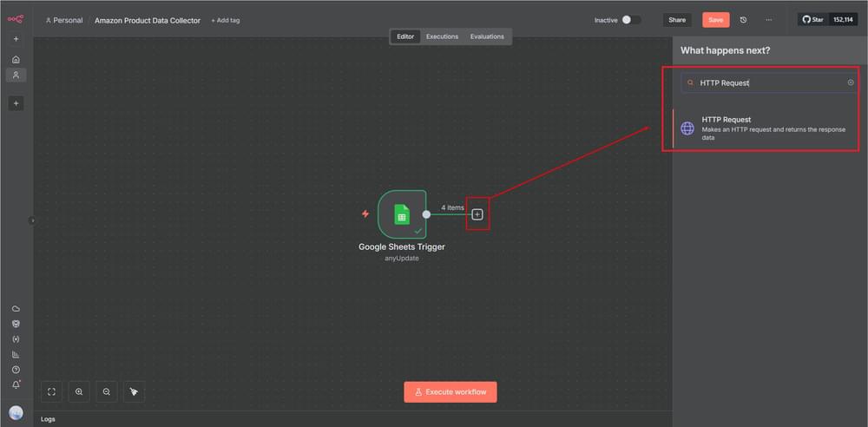Fit the workflow to view
This screenshot has width=868, height=427.
pyautogui.click(x=51, y=392)
